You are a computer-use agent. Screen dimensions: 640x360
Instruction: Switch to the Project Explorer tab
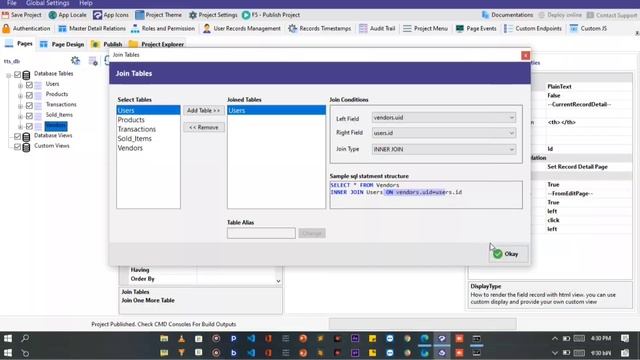(x=157, y=44)
